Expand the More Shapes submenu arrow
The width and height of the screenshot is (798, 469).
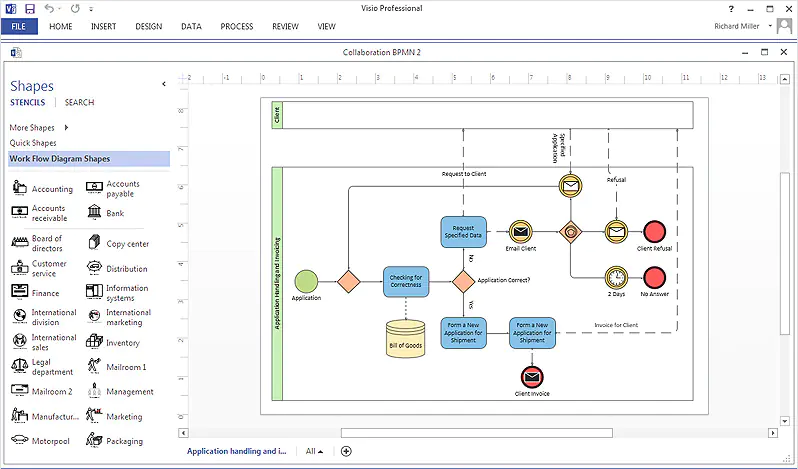[66, 128]
